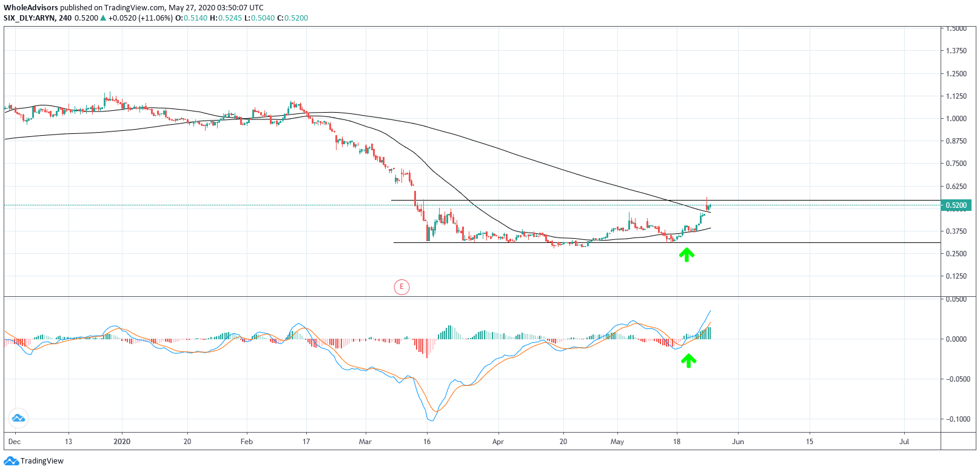980x472 pixels.
Task: Click the Feb label on time axis
Action: click(247, 442)
